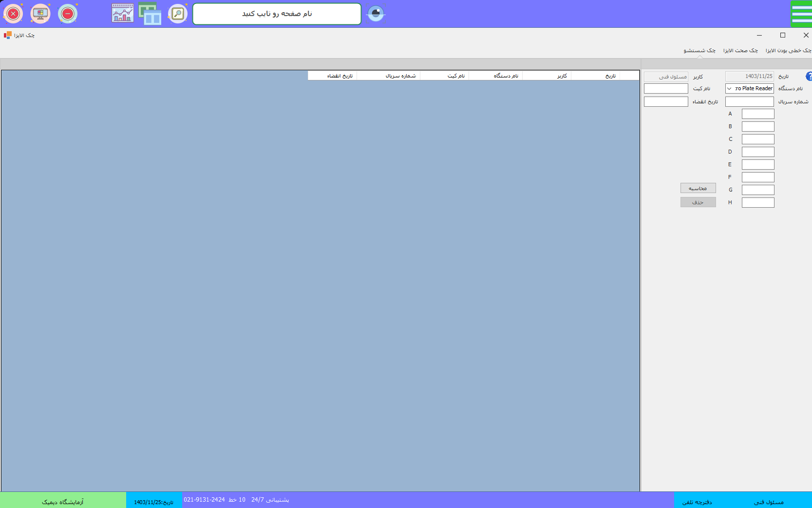Click the دفترچه تلفن phonebook link
812x508 pixels.
point(697,502)
